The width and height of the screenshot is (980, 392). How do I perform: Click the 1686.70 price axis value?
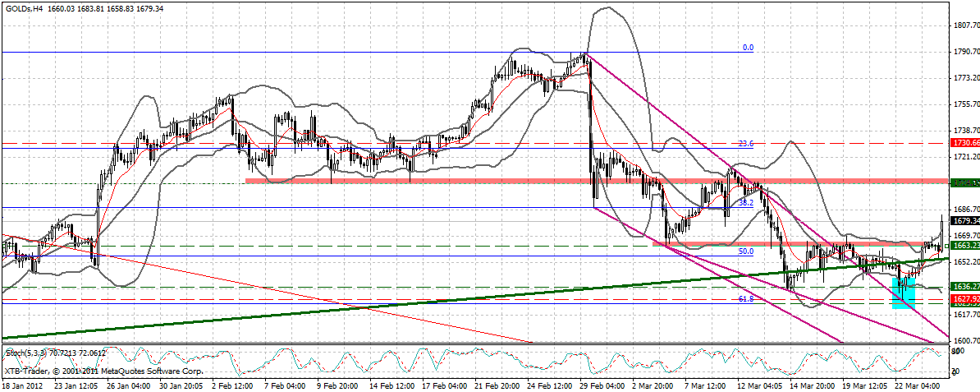coord(965,210)
